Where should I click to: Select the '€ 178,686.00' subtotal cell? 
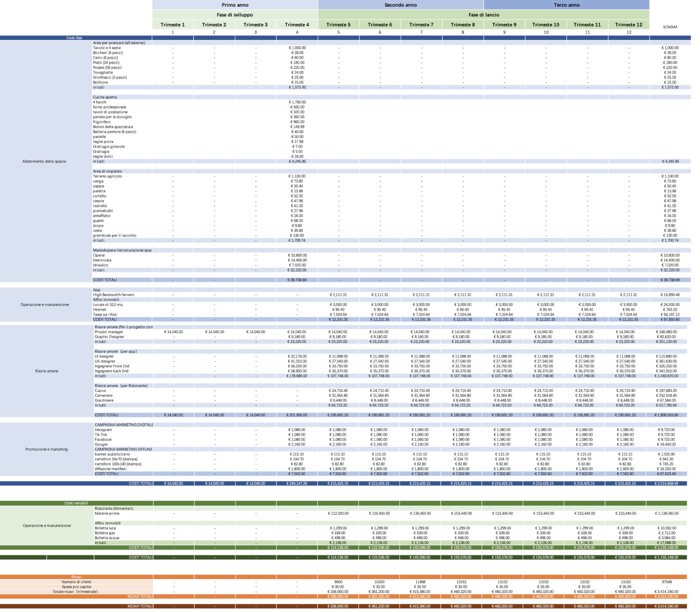coord(297,376)
